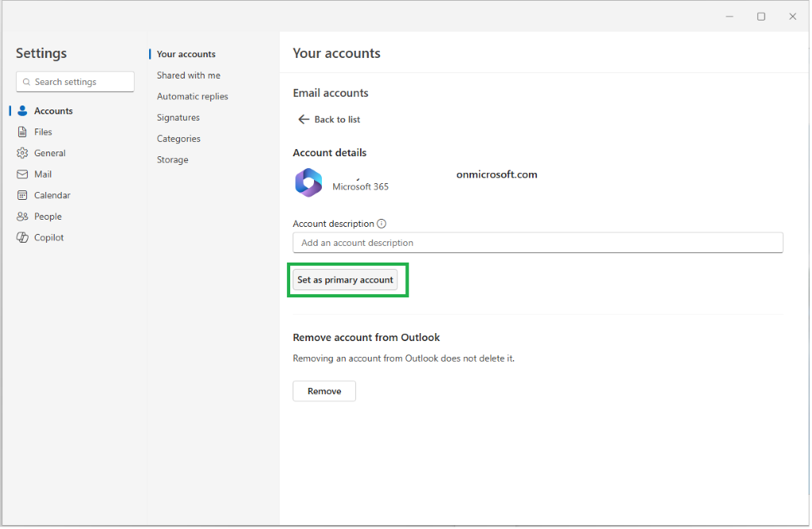
Task: Click the People icon in sidebar
Action: click(x=22, y=217)
